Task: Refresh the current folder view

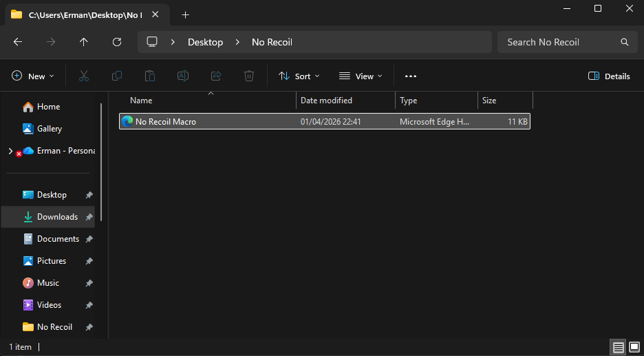Action: (117, 42)
